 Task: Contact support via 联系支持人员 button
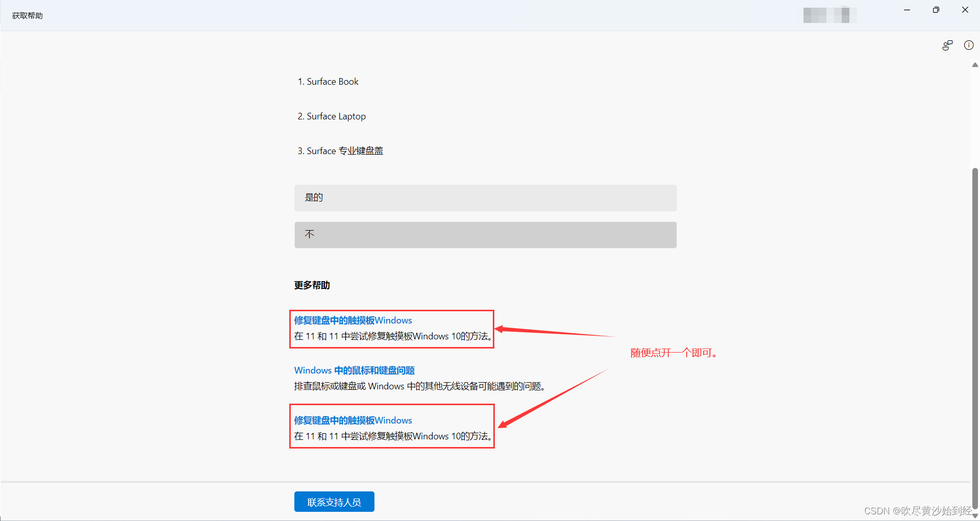pyautogui.click(x=334, y=502)
